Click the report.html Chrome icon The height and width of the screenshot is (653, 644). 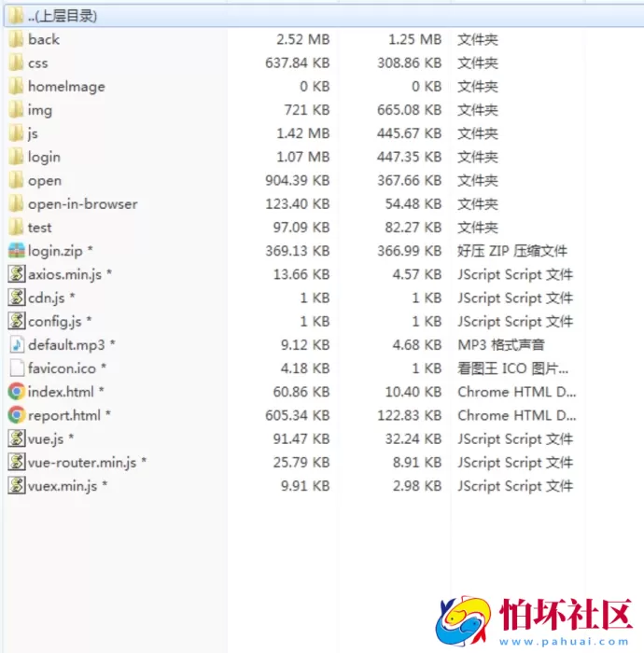pos(17,415)
